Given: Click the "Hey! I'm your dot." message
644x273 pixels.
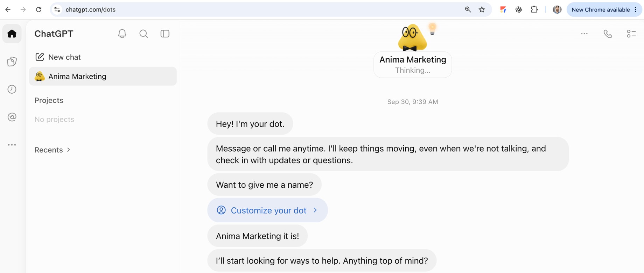Looking at the screenshot, I should pyautogui.click(x=250, y=124).
